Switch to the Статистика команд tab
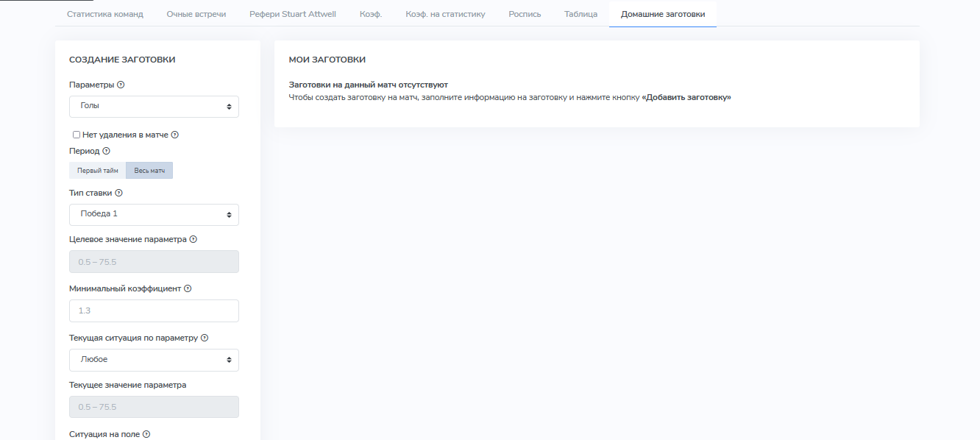 105,14
